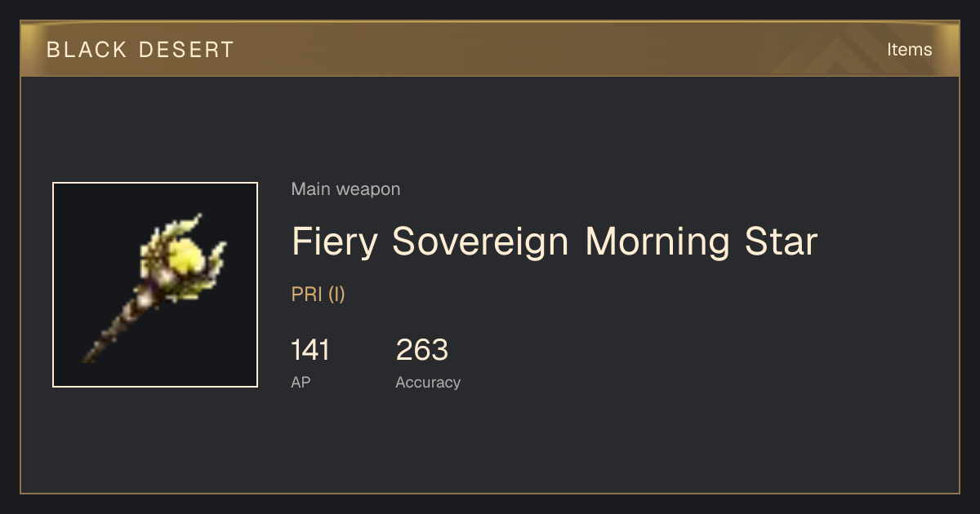
Task: Select the Fiery Sovereign Morning Star title
Action: 555,241
